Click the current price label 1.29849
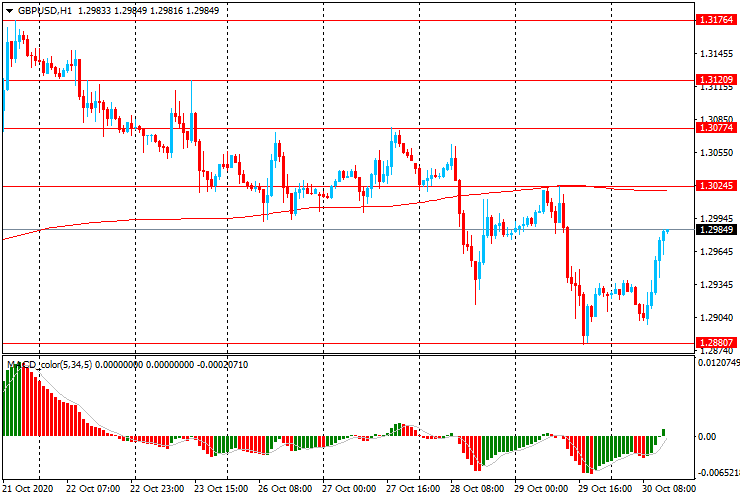740x500 pixels. [x=716, y=229]
